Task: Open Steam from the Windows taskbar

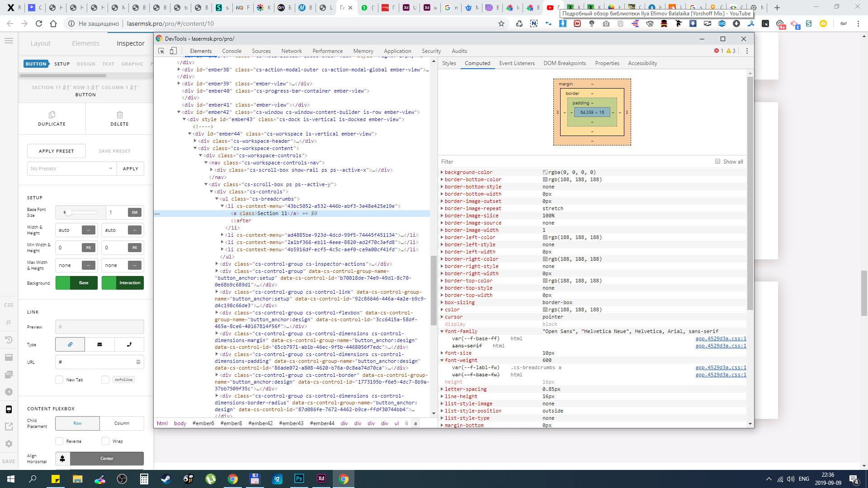Action: [166, 479]
